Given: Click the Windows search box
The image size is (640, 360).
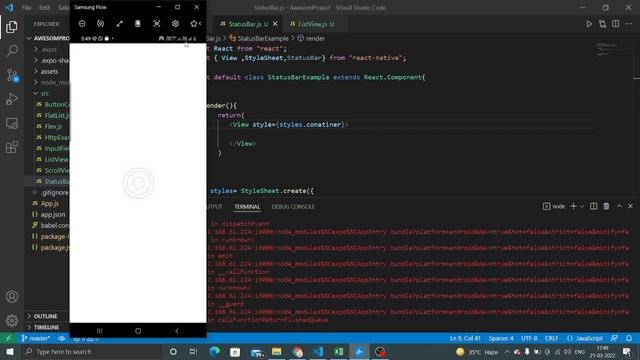Looking at the screenshot, I should coord(92,351).
